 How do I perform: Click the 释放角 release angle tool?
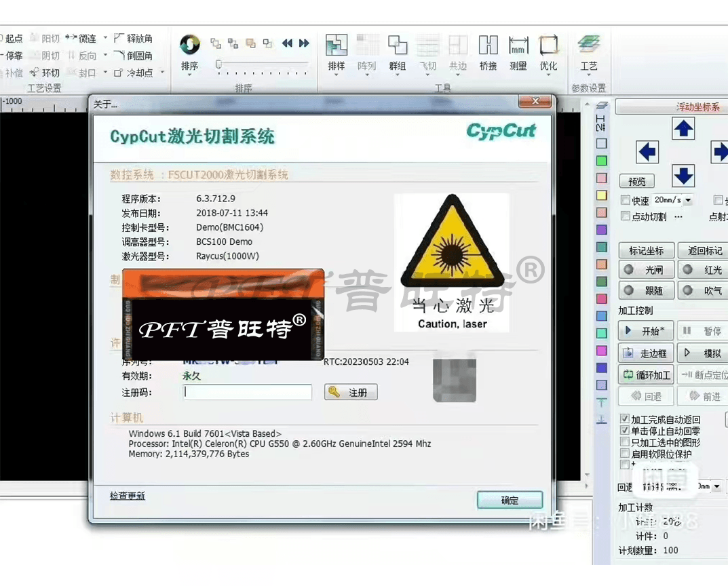133,38
